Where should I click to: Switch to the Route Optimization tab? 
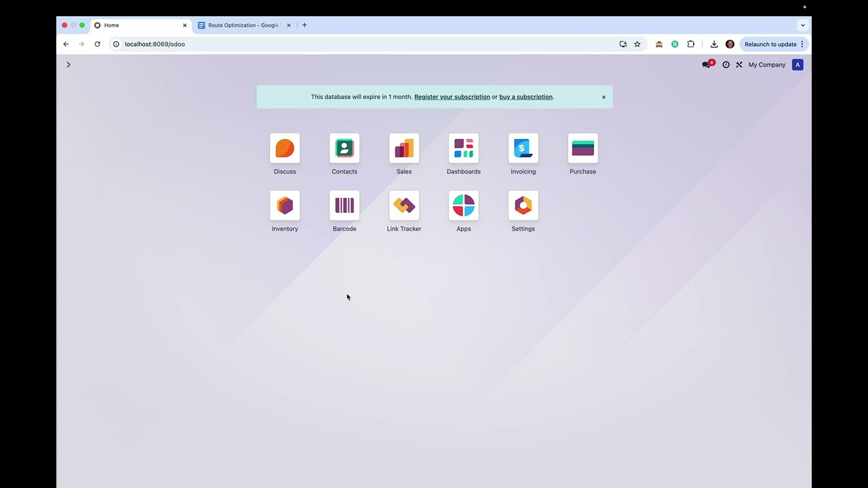[243, 25]
